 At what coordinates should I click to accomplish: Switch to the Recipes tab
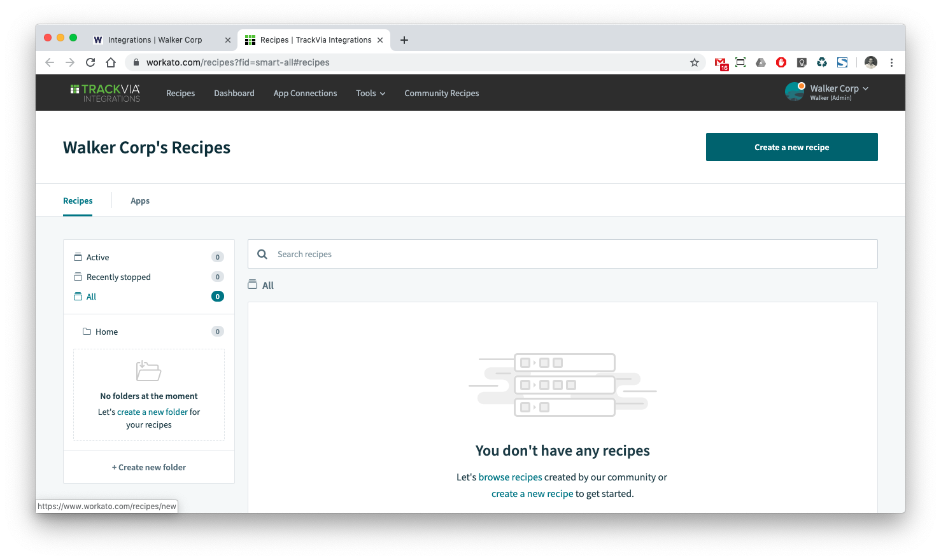point(78,200)
